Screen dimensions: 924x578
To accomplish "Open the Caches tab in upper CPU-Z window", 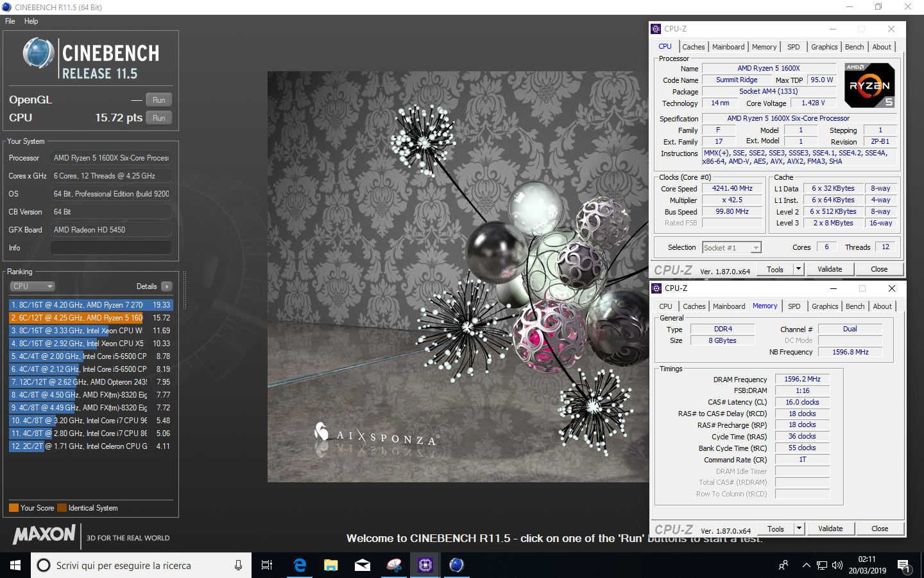I will 693,47.
